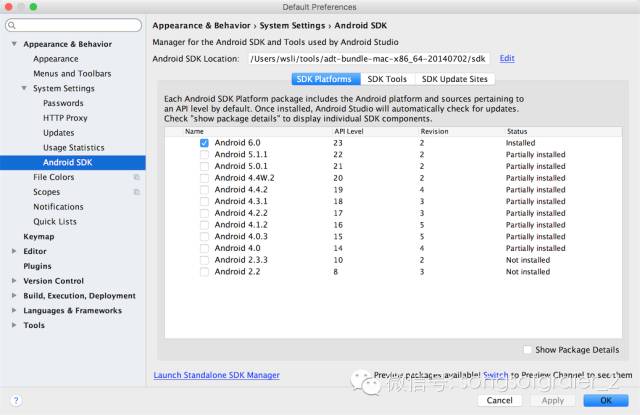
Task: Select Menus and Toolbars settings
Action: 72,73
